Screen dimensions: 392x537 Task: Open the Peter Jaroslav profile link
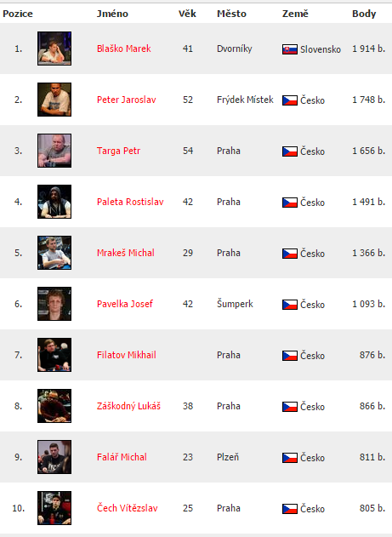(x=126, y=100)
